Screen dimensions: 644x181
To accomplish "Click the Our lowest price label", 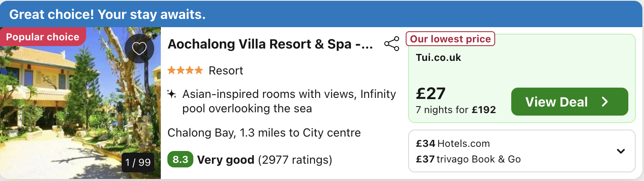I will [450, 39].
